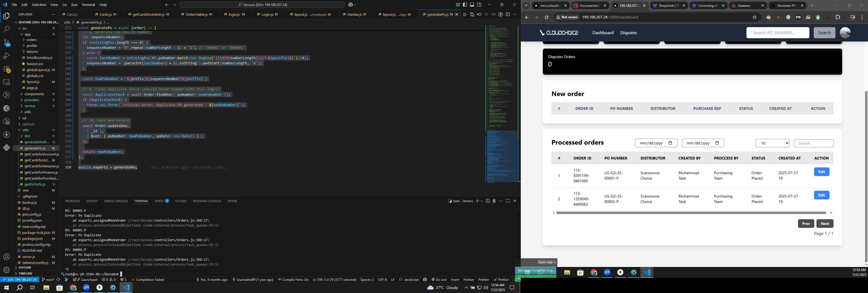Click the Next pagination button
This screenshot has width=868, height=293.
pyautogui.click(x=825, y=224)
